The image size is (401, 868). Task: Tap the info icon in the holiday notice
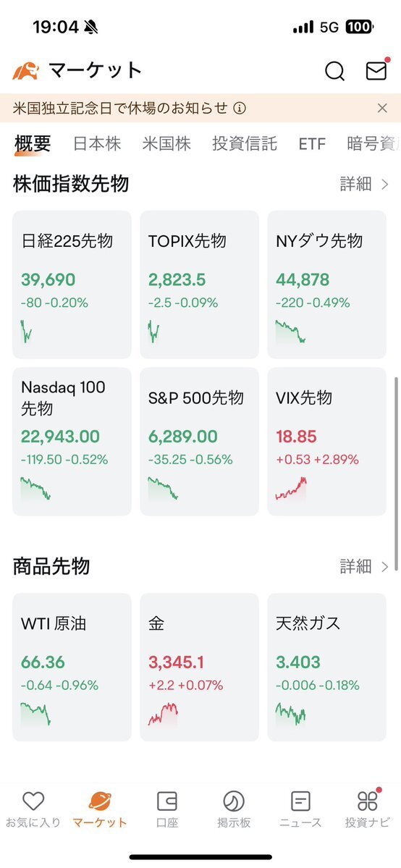[240, 108]
